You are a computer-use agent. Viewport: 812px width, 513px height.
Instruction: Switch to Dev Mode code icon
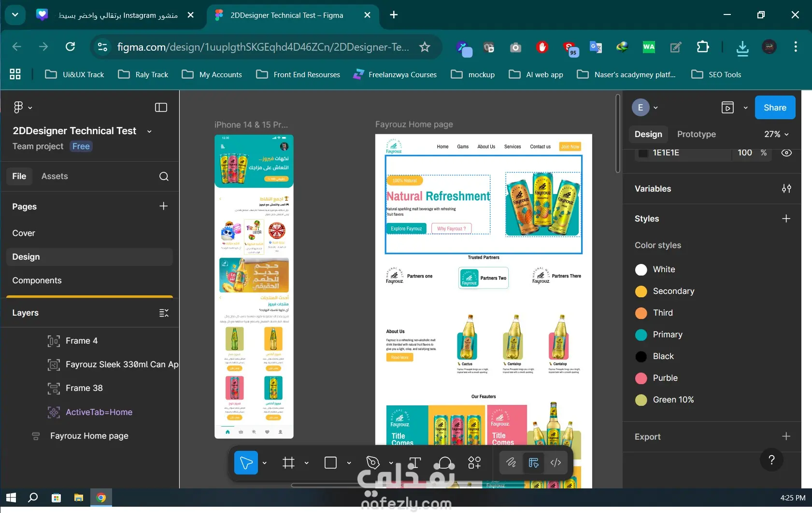tap(556, 463)
